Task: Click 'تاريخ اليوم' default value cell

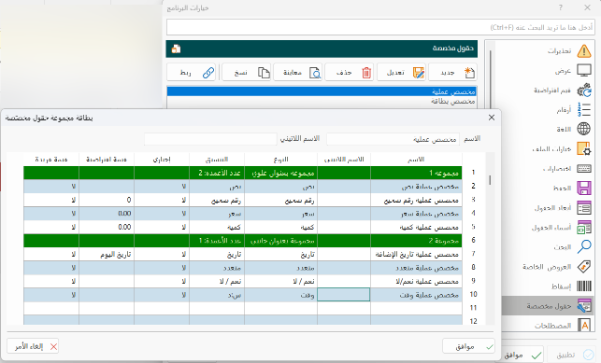Action: 106,255
